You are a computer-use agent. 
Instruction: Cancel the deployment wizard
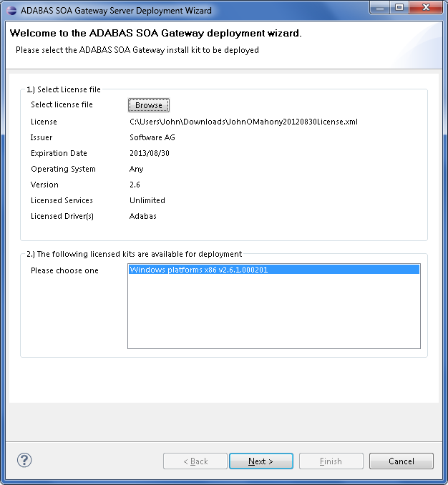coord(401,461)
